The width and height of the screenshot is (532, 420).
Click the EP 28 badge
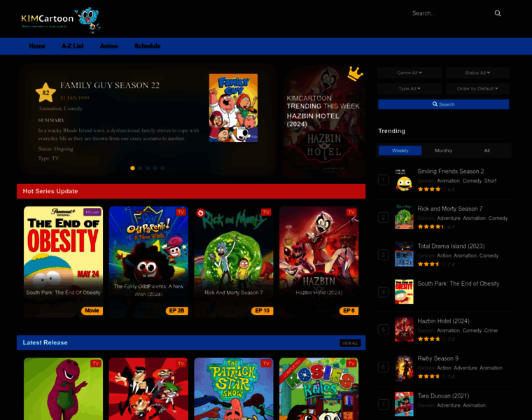(177, 311)
